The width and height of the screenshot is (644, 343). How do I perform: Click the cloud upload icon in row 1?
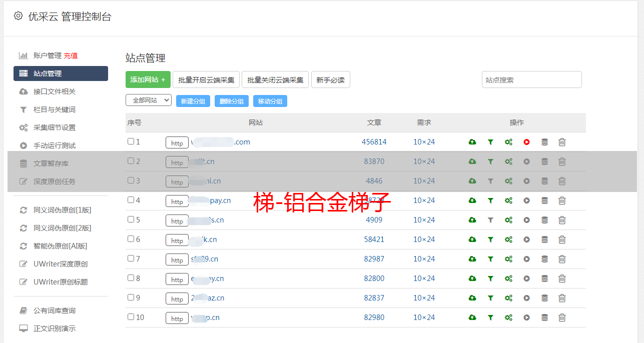pos(472,142)
